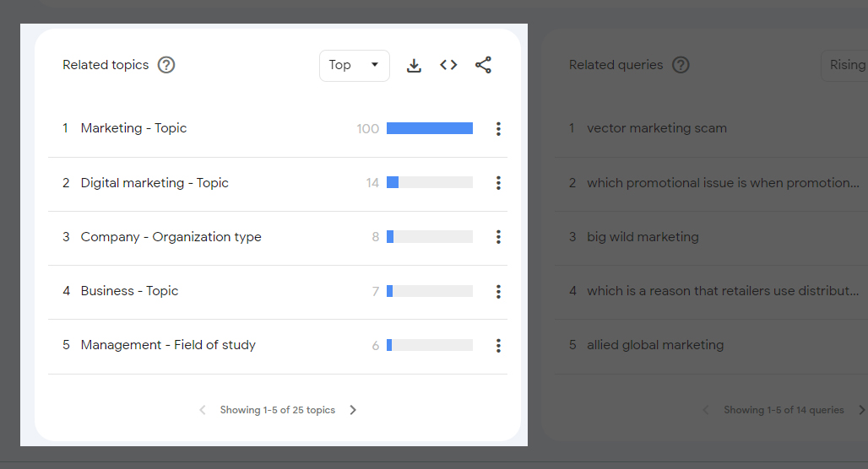
Task: Open more options for Digital marketing - Topic
Action: point(498,183)
